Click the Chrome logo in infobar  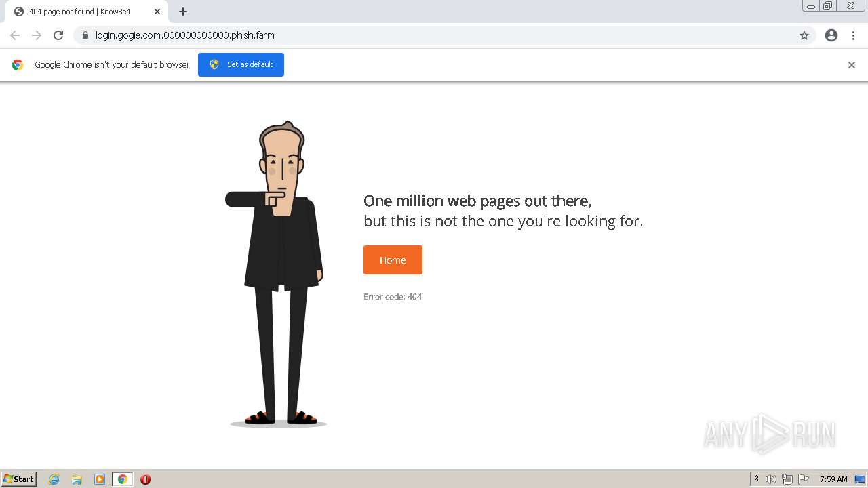pos(18,65)
